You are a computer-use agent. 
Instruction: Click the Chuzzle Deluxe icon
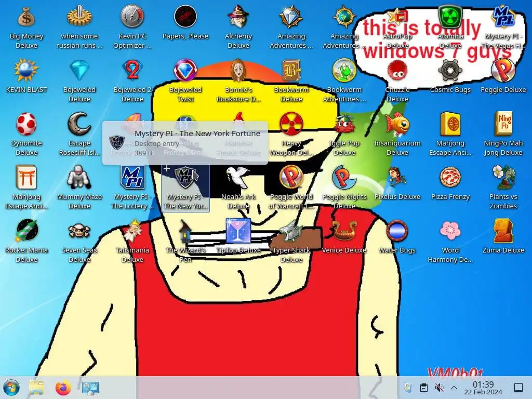[397, 70]
